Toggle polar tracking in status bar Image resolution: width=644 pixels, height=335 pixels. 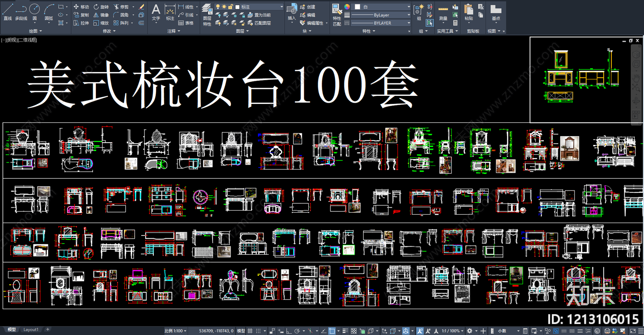297,331
